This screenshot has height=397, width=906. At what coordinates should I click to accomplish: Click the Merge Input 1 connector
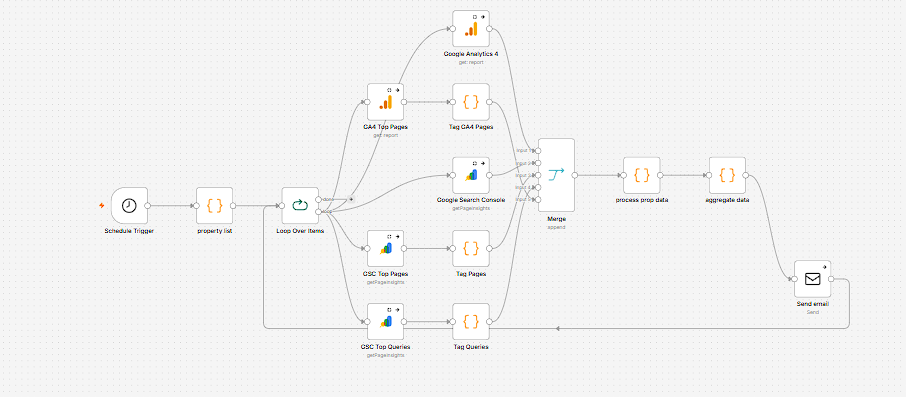(x=538, y=150)
